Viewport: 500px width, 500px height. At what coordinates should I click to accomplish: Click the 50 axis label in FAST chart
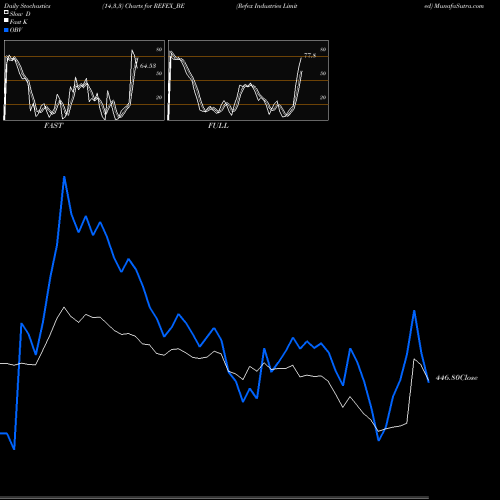click(x=159, y=73)
